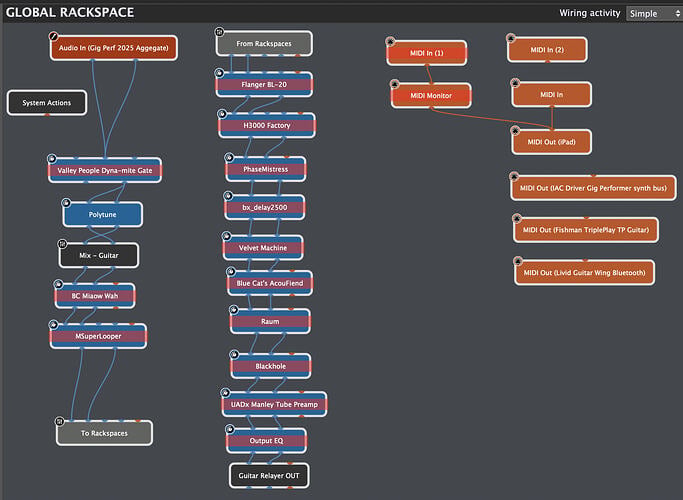Image resolution: width=683 pixels, height=500 pixels.
Task: Select the BC Miaow Wah plugin block
Action: (x=95, y=296)
